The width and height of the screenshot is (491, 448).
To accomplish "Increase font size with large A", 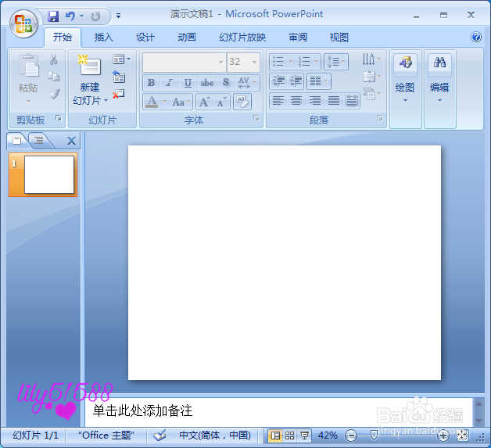I will pos(205,102).
